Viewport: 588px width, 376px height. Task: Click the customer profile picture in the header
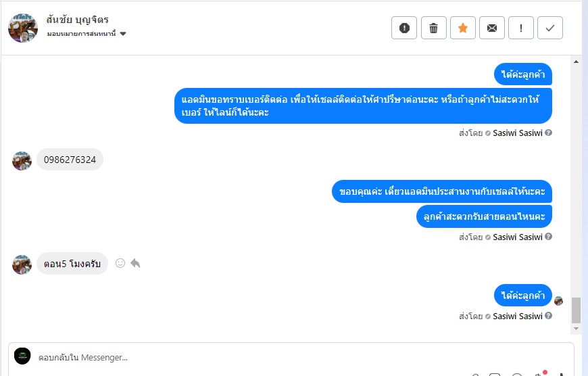tap(22, 27)
